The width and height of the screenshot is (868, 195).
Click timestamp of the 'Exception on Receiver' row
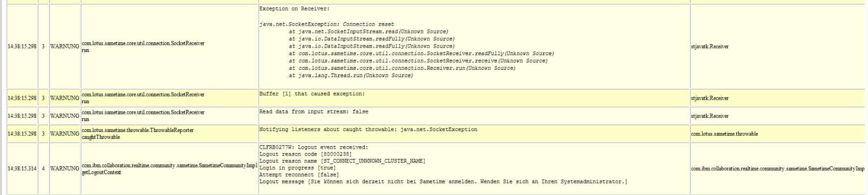tap(22, 47)
